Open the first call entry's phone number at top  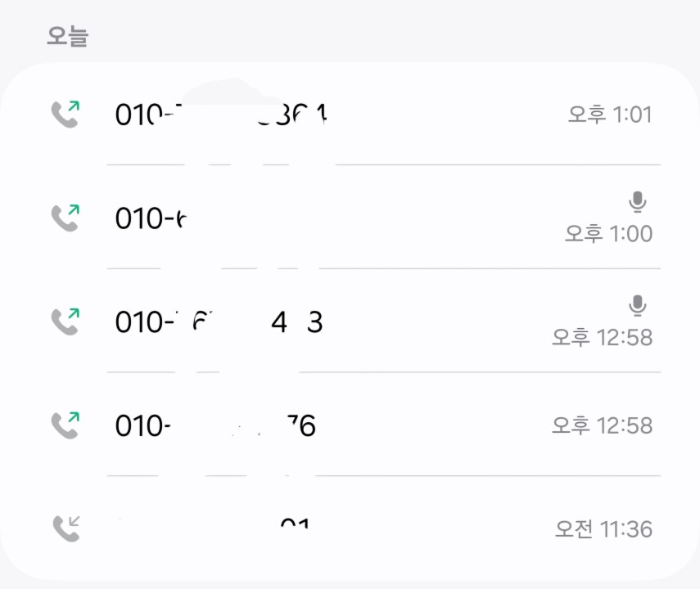[221, 115]
